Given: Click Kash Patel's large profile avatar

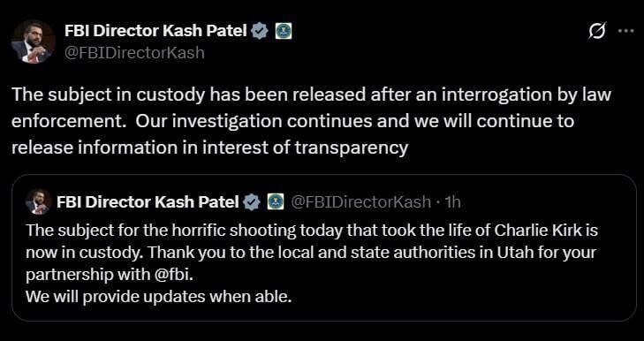Looking at the screenshot, I should pyautogui.click(x=34, y=42).
